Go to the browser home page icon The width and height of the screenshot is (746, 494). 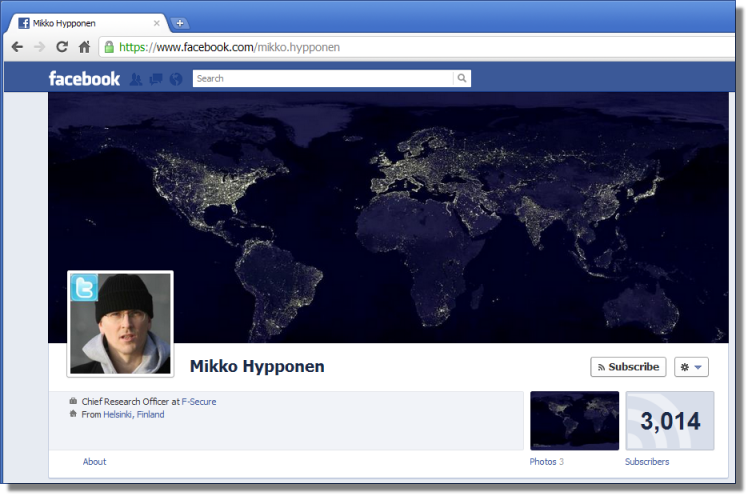[x=84, y=47]
